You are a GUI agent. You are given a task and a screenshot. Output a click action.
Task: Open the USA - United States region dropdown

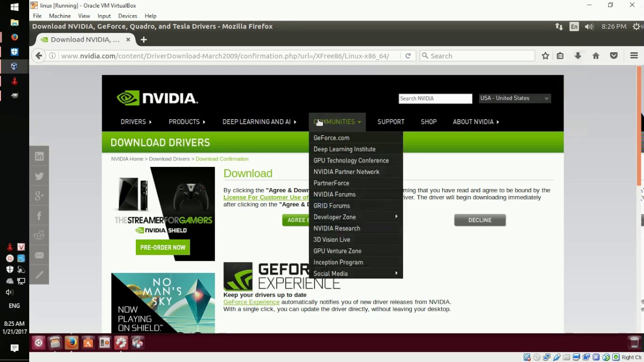coord(515,98)
